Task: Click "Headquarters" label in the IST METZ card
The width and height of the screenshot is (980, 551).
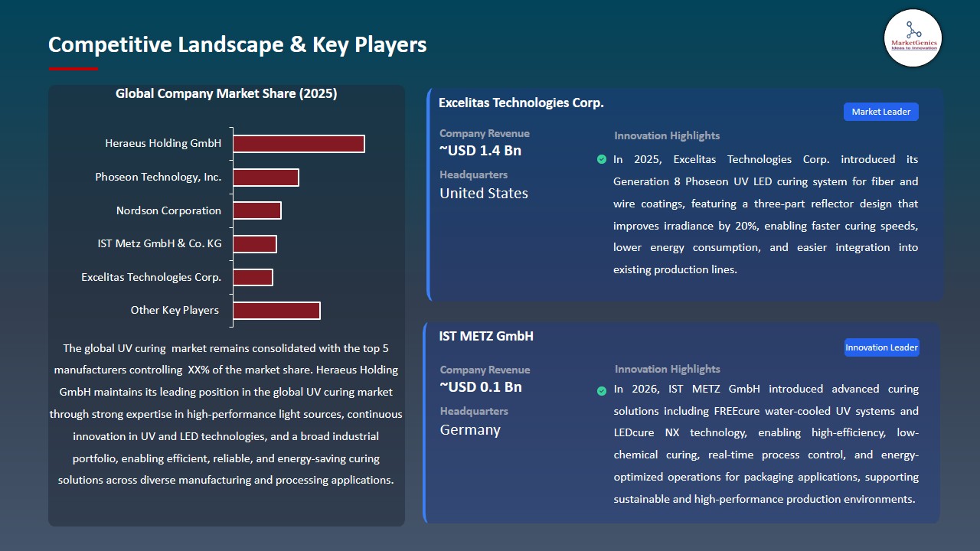Action: pos(474,411)
